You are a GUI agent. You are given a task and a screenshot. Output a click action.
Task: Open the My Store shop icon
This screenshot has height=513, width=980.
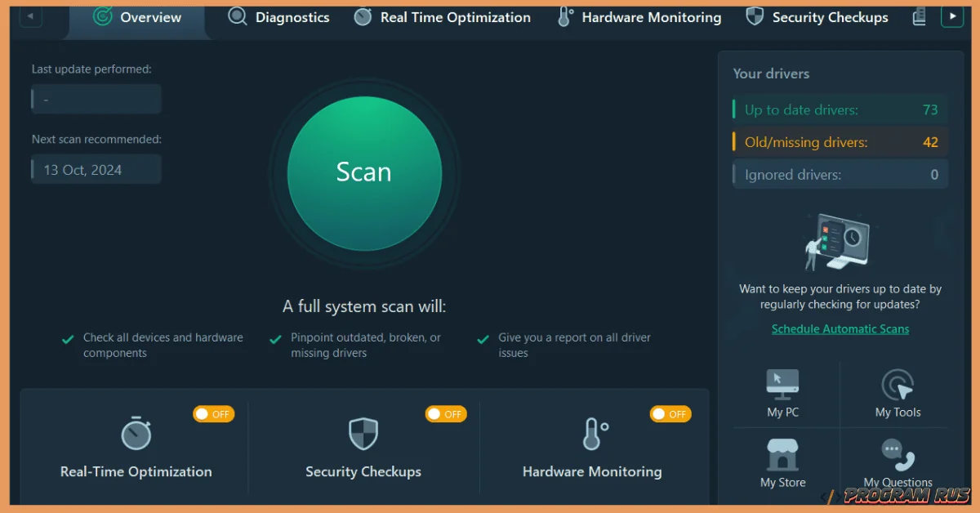(x=782, y=454)
